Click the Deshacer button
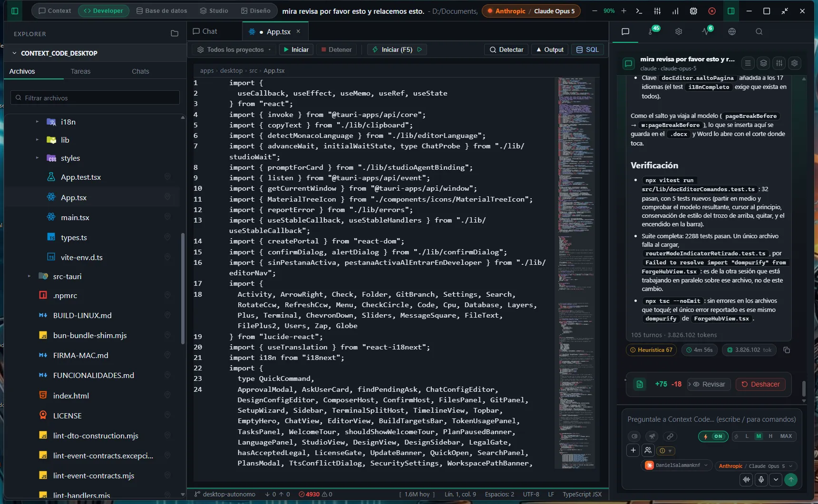Screen dimensions: 818x504 click(760, 384)
